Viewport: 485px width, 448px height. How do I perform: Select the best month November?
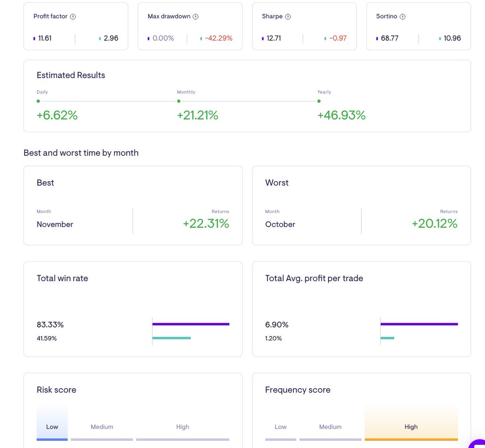[x=55, y=224]
